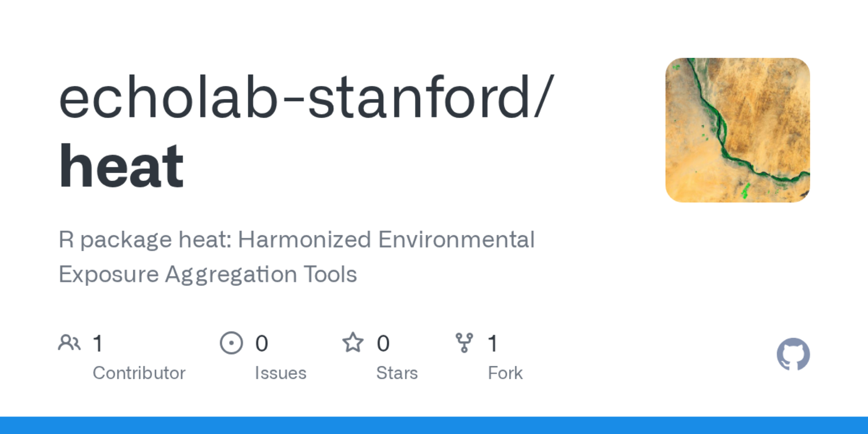The width and height of the screenshot is (868, 434).
Task: Select the Stars label text
Action: pyautogui.click(x=397, y=373)
